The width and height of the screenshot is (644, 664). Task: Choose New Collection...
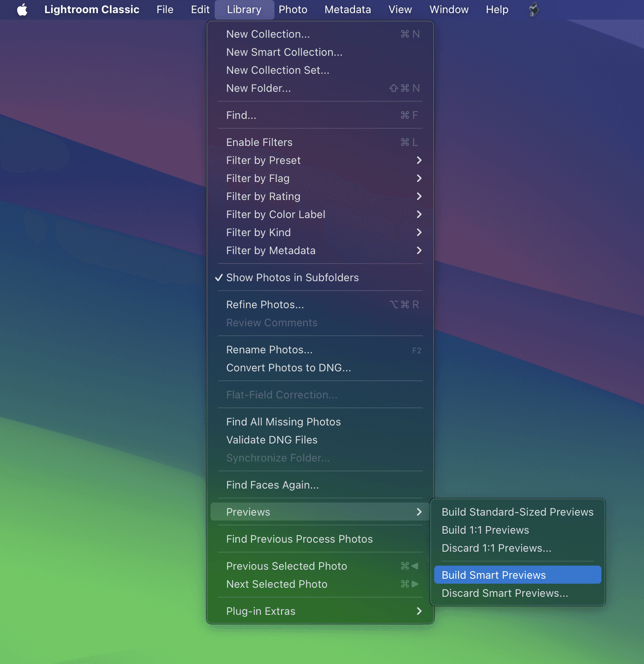click(320, 34)
